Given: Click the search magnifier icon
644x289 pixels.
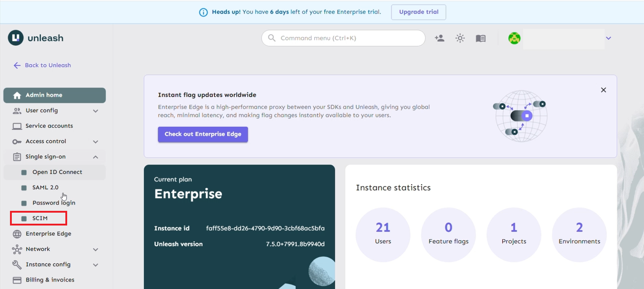Looking at the screenshot, I should [272, 38].
